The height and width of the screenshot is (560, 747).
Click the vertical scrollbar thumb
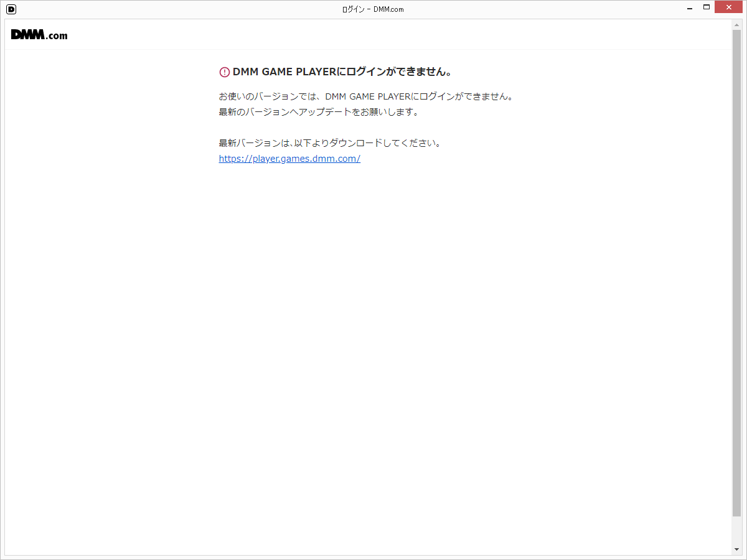[736, 273]
